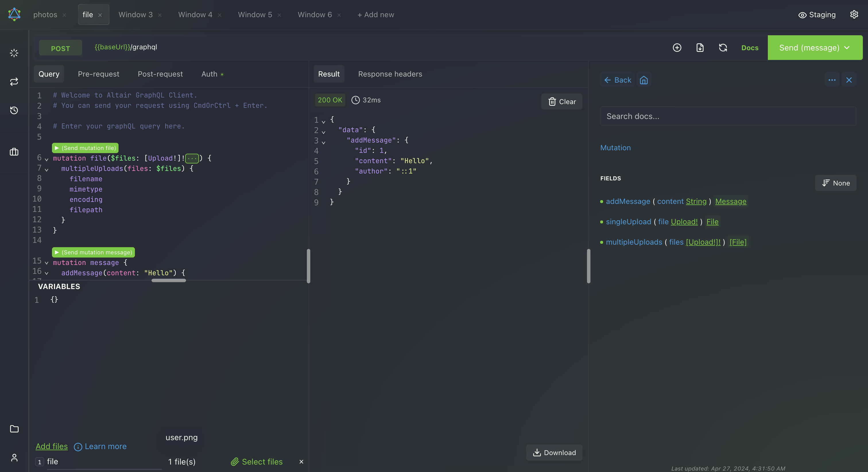
Task: Switch to the Response headers tab
Action: coord(390,74)
